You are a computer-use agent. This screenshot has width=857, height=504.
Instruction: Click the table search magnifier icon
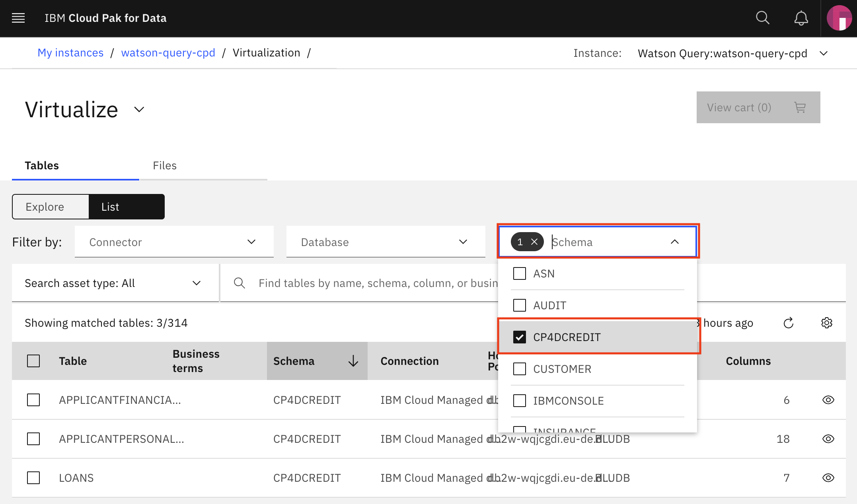[239, 283]
